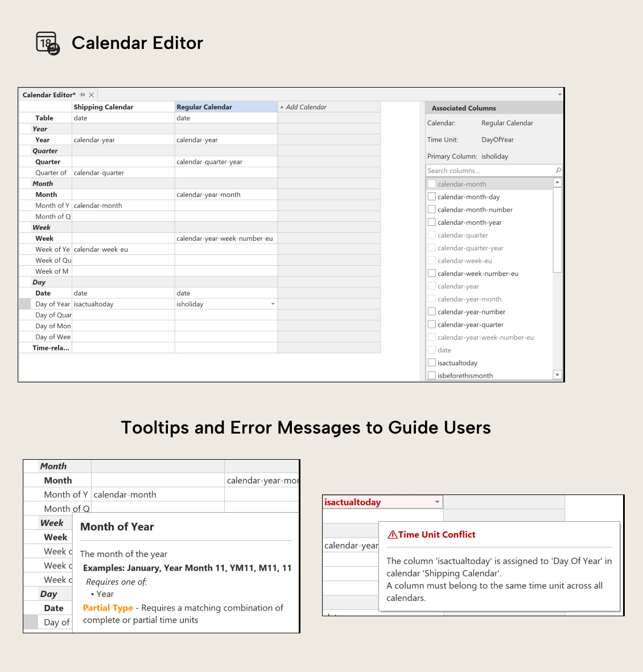Pin the Calendar Editor tab

(x=83, y=94)
